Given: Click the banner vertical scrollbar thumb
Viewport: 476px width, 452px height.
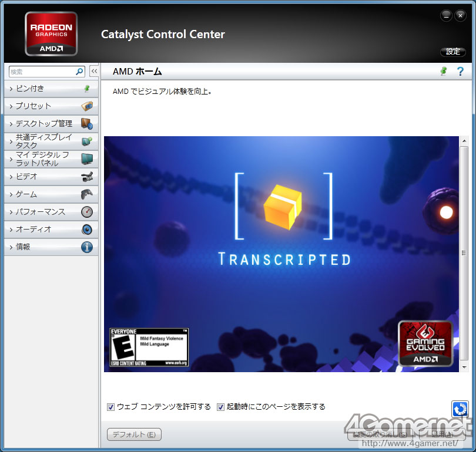Looking at the screenshot, I should [464, 253].
